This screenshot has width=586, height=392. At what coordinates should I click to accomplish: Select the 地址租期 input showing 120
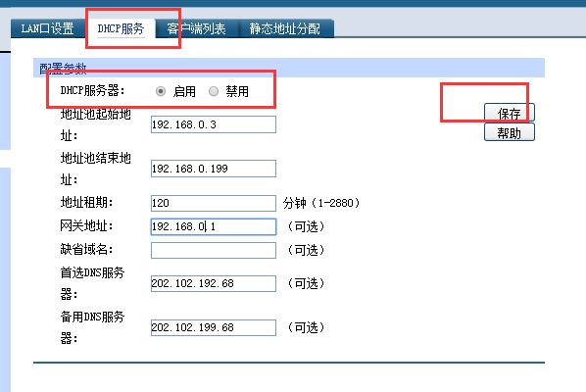coord(214,203)
